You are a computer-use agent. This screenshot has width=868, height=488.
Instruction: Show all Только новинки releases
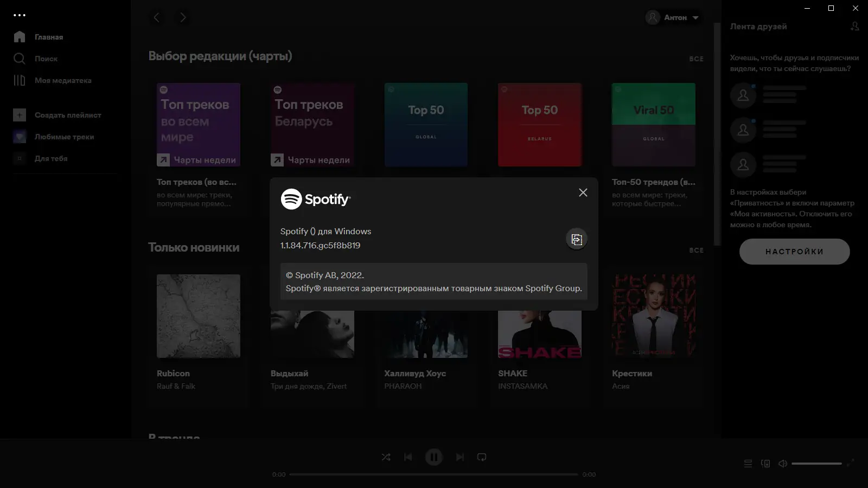click(x=697, y=250)
